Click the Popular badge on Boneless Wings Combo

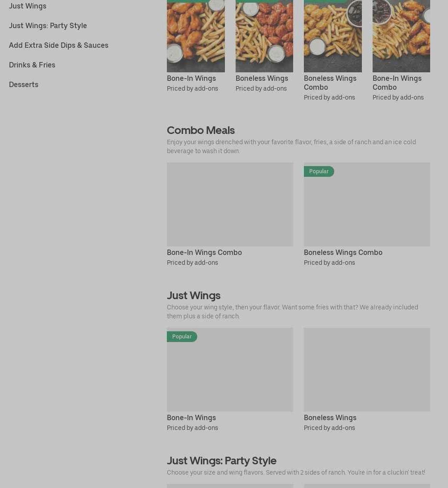pyautogui.click(x=319, y=171)
